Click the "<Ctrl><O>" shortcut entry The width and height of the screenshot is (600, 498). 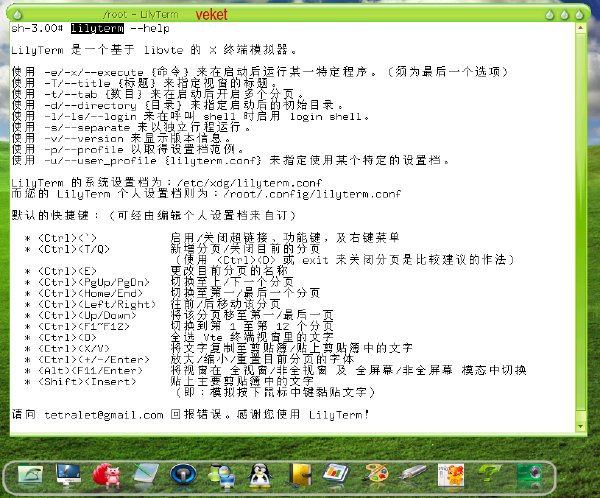[x=67, y=338]
